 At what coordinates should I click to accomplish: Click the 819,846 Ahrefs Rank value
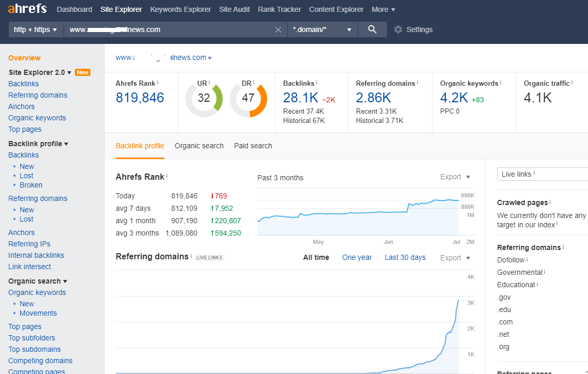pyautogui.click(x=140, y=98)
